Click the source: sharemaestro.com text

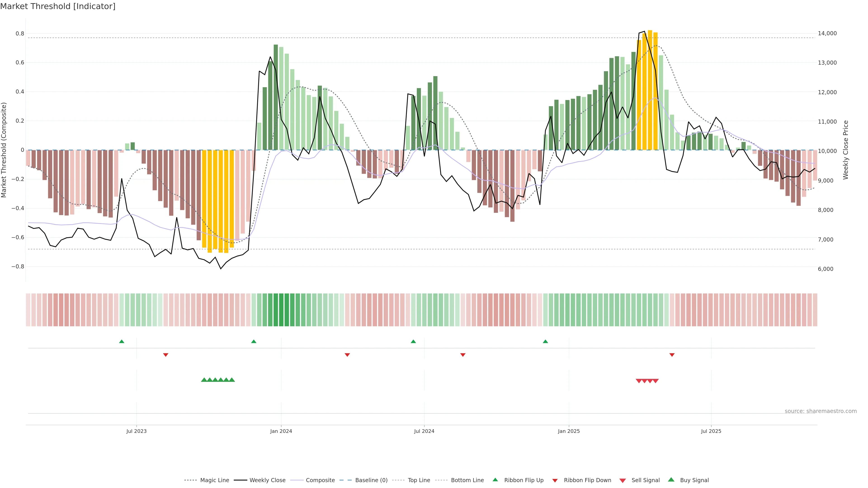[821, 411]
